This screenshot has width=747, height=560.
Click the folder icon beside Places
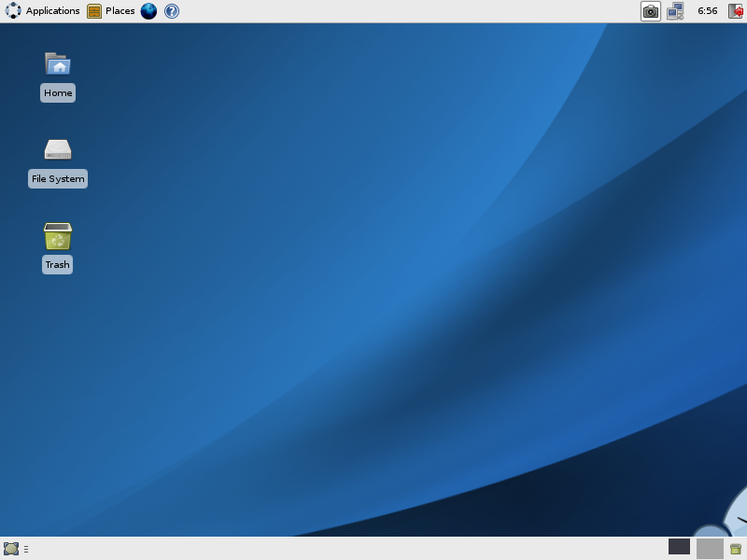pyautogui.click(x=94, y=11)
